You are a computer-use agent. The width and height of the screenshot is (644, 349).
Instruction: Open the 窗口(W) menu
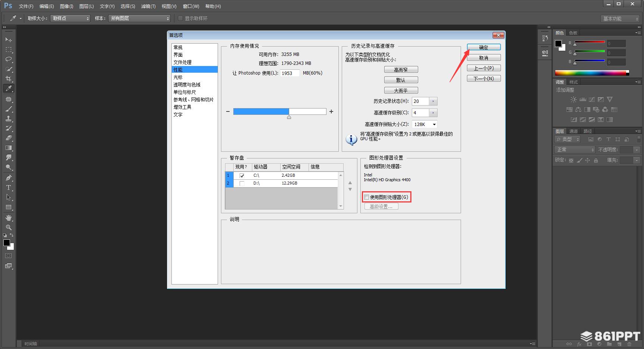coord(191,6)
